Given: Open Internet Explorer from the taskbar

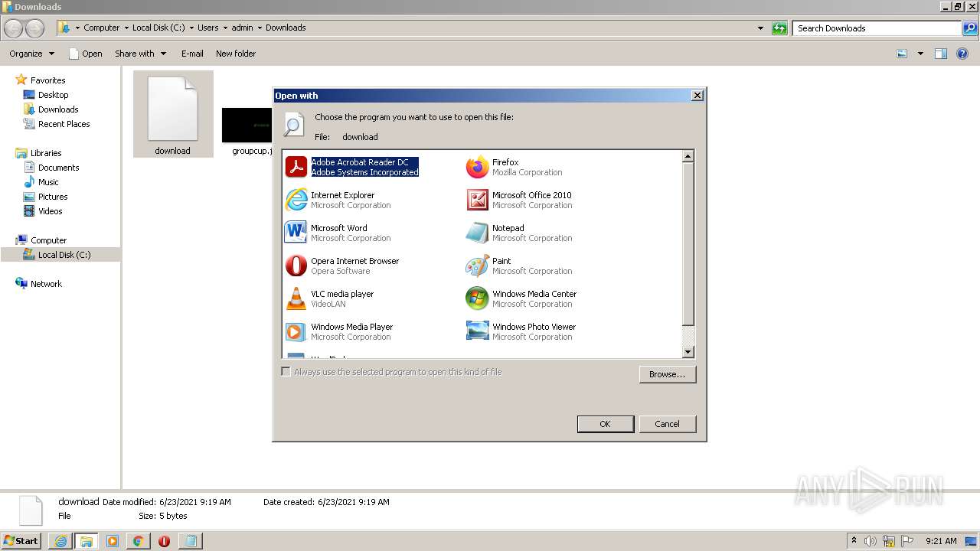Looking at the screenshot, I should 60,541.
